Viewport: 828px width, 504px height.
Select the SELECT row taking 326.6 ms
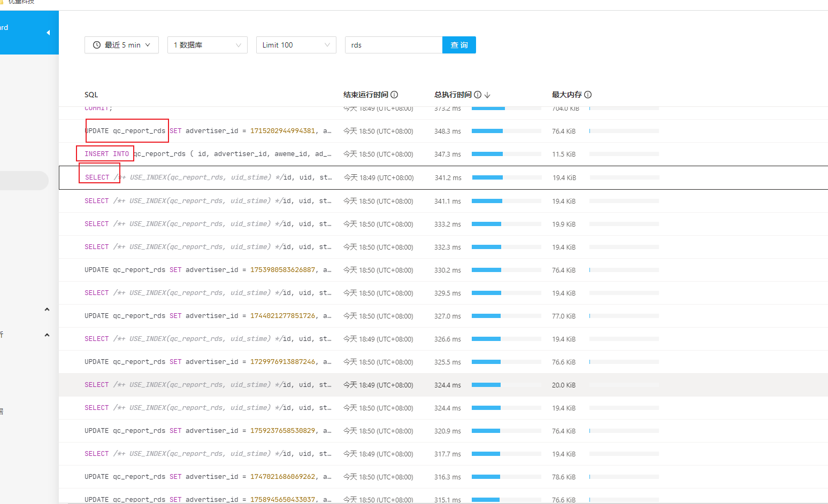pos(443,339)
